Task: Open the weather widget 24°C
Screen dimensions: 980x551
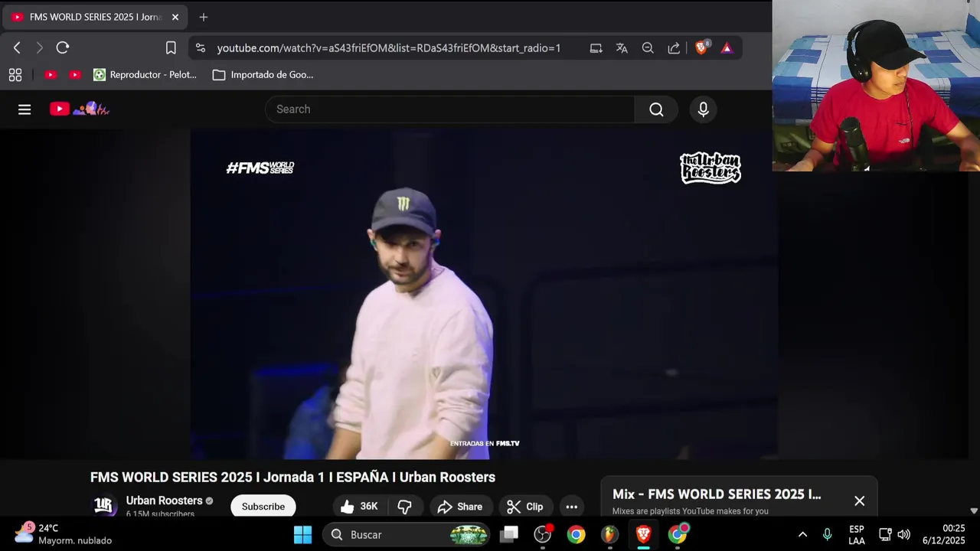Action: tap(64, 534)
